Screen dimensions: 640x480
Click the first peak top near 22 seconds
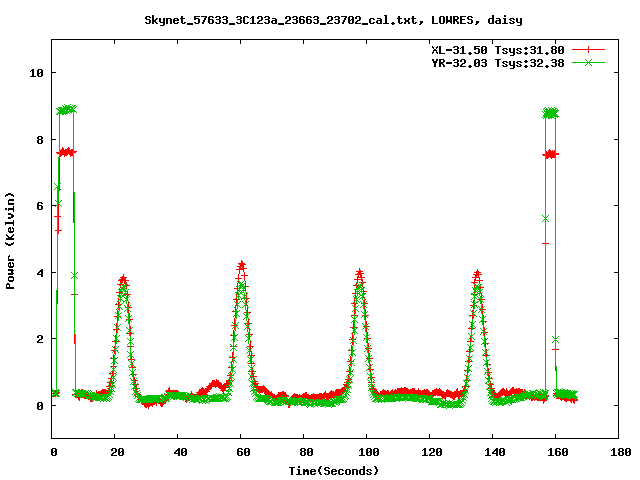(x=123, y=280)
